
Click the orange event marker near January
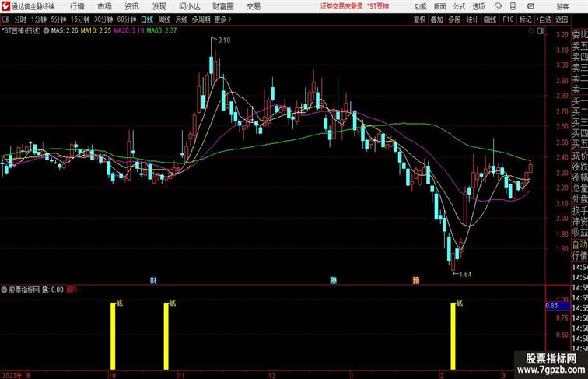(416, 280)
